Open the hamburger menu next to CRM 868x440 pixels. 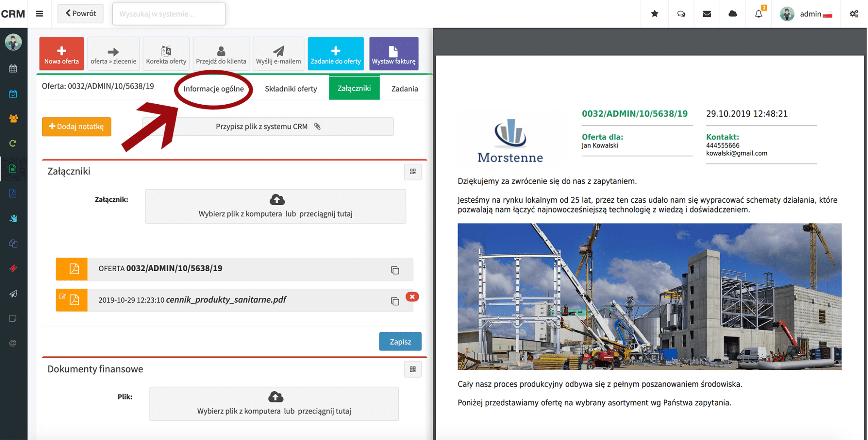pos(39,14)
